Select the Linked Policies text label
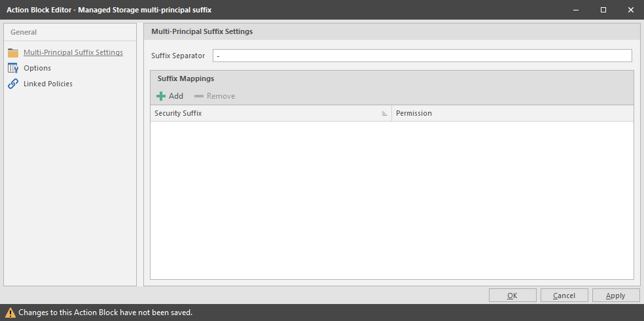644x321 pixels. [x=48, y=84]
